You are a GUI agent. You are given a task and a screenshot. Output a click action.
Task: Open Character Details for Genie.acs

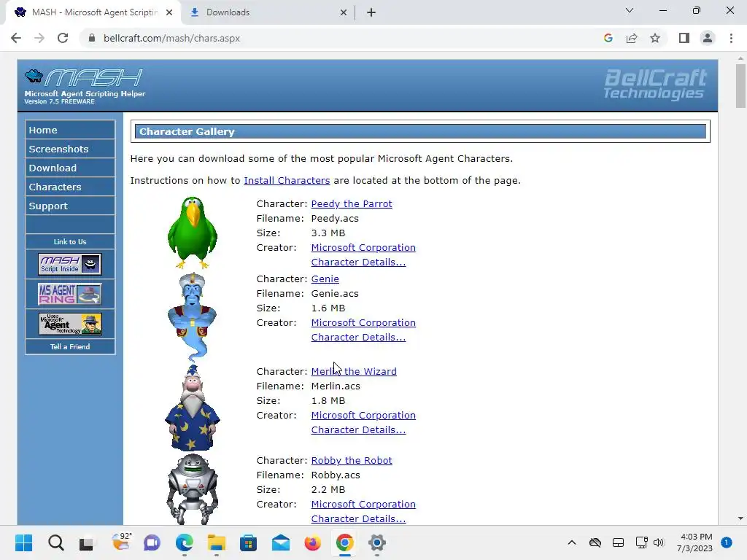[x=358, y=338]
